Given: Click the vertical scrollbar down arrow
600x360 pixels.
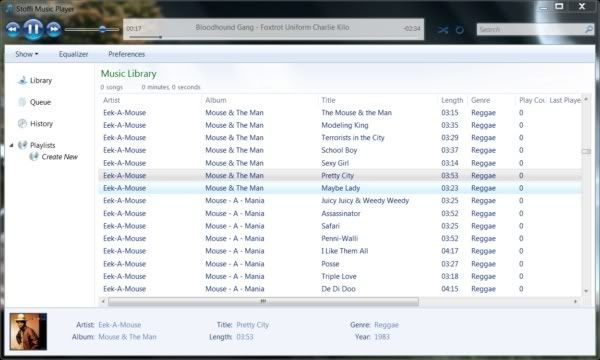Looking at the screenshot, I should [x=586, y=292].
